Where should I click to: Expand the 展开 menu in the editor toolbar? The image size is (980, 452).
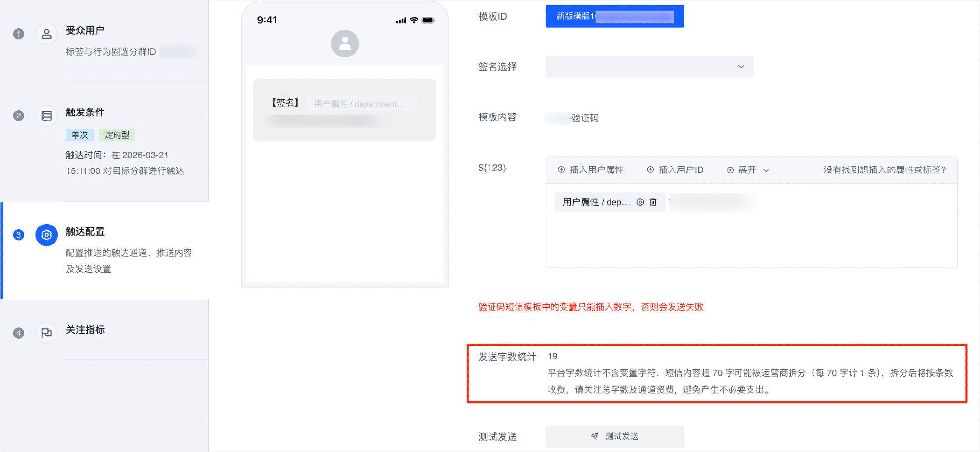click(x=748, y=170)
